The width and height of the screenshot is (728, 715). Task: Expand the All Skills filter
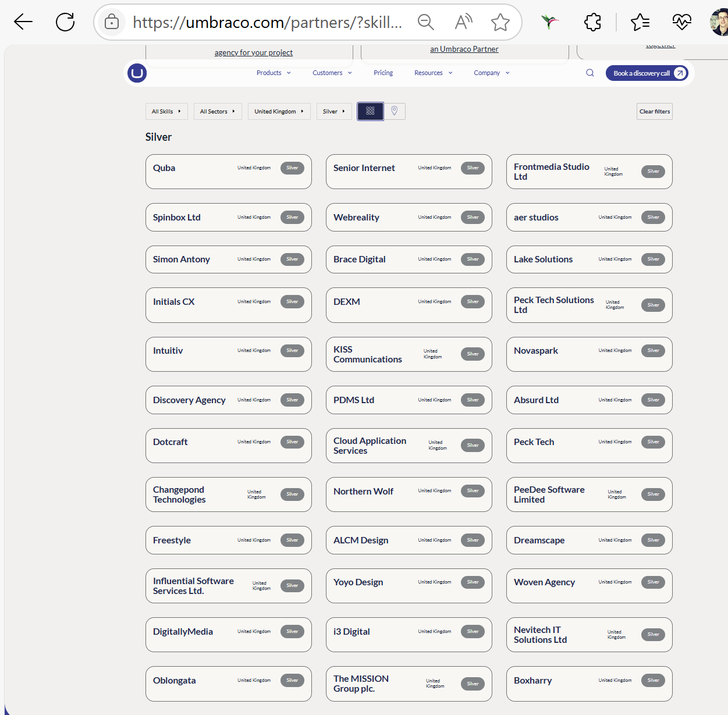[166, 111]
